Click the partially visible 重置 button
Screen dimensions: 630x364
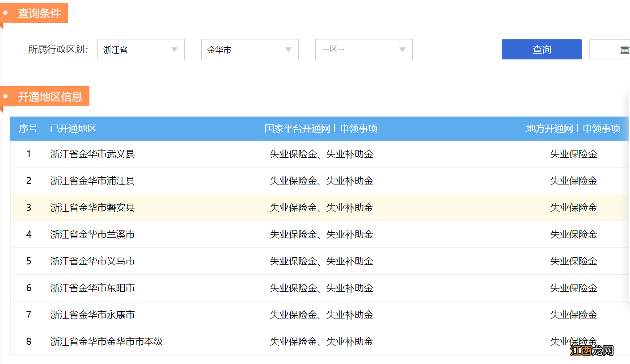609,50
